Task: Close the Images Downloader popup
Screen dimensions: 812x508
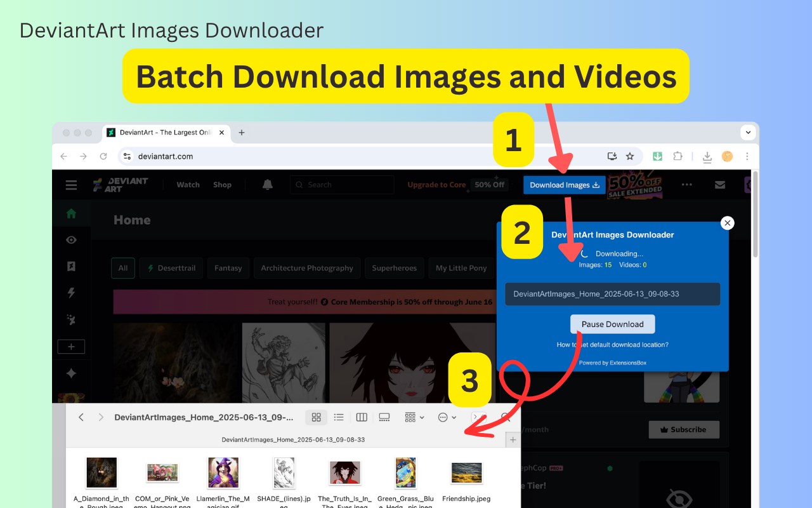Action: point(728,223)
